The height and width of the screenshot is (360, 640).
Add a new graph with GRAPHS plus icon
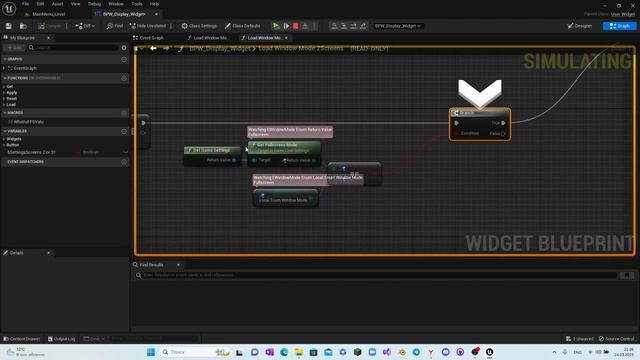(124, 60)
